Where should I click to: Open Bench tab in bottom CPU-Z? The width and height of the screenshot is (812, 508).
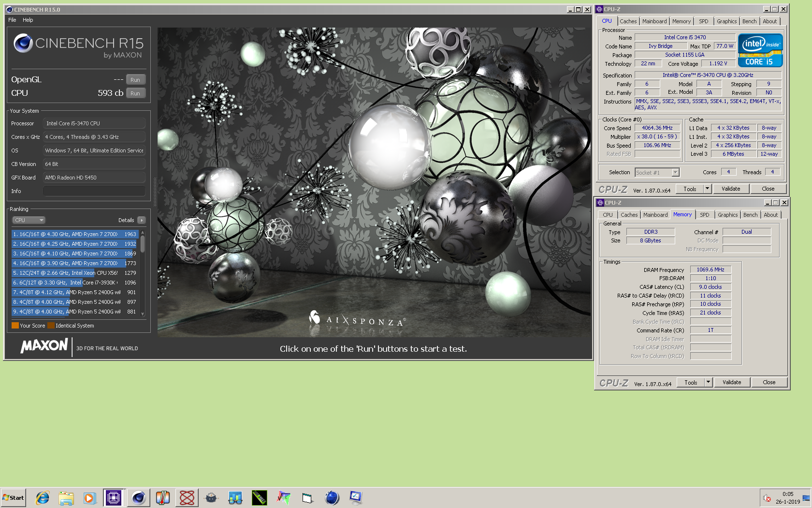click(751, 215)
